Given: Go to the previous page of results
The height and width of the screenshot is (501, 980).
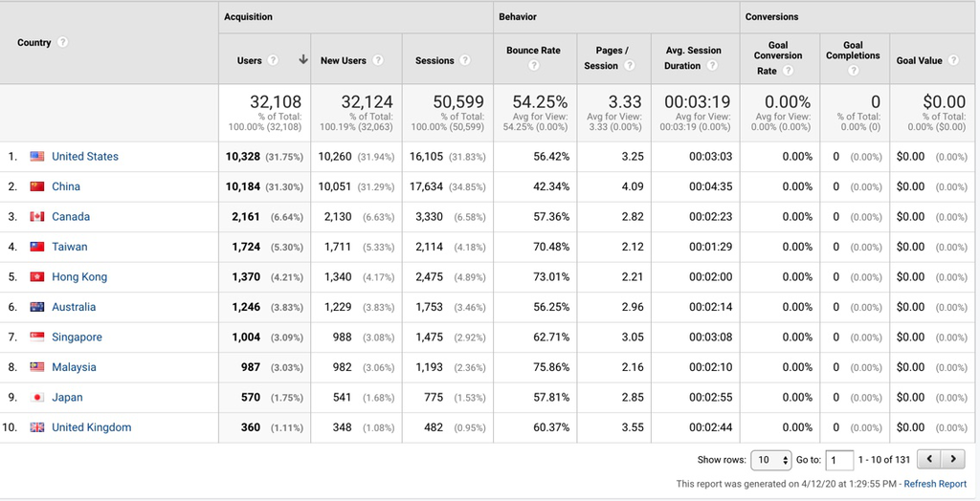Looking at the screenshot, I should pyautogui.click(x=929, y=460).
